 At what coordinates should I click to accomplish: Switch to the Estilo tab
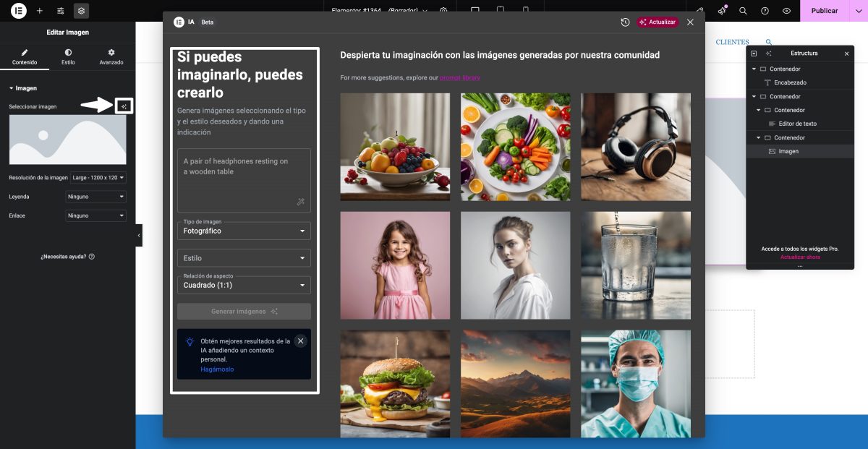click(x=68, y=57)
